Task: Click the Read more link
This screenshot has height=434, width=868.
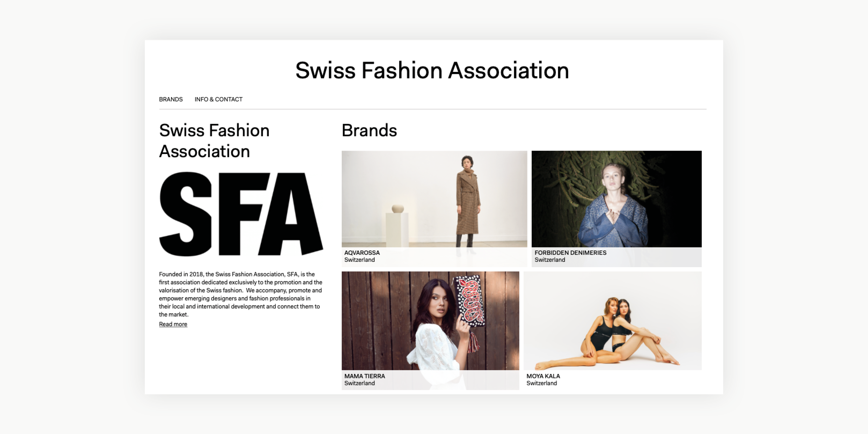Action: pos(173,324)
